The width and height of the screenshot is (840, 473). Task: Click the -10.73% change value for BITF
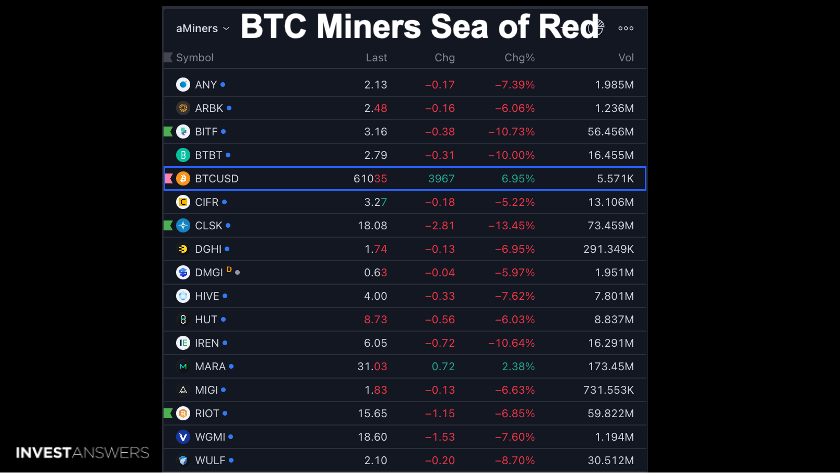coord(512,132)
